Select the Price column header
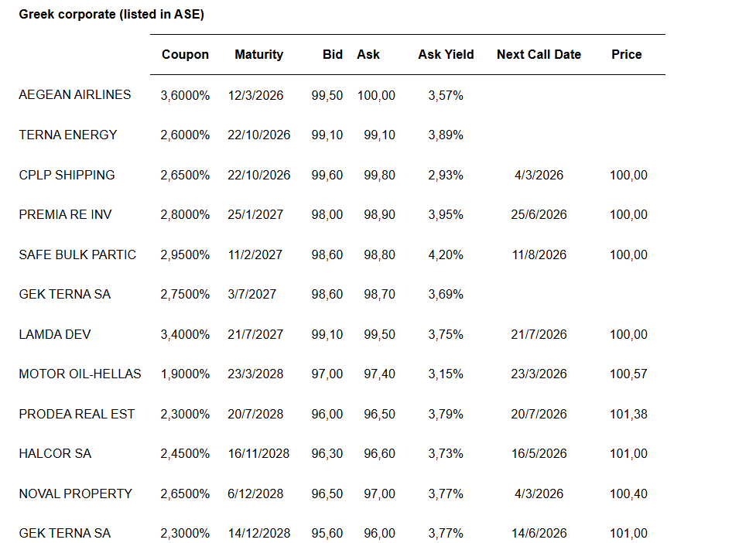 pos(626,55)
